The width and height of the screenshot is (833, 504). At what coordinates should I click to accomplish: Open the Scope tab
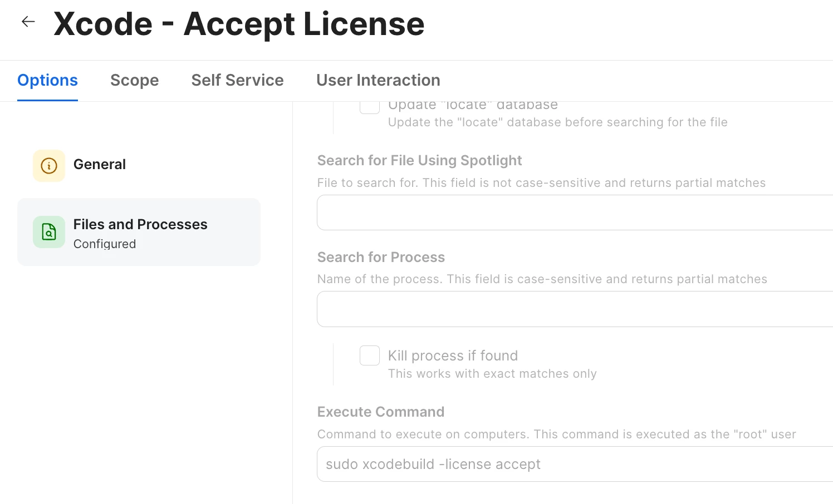point(134,80)
